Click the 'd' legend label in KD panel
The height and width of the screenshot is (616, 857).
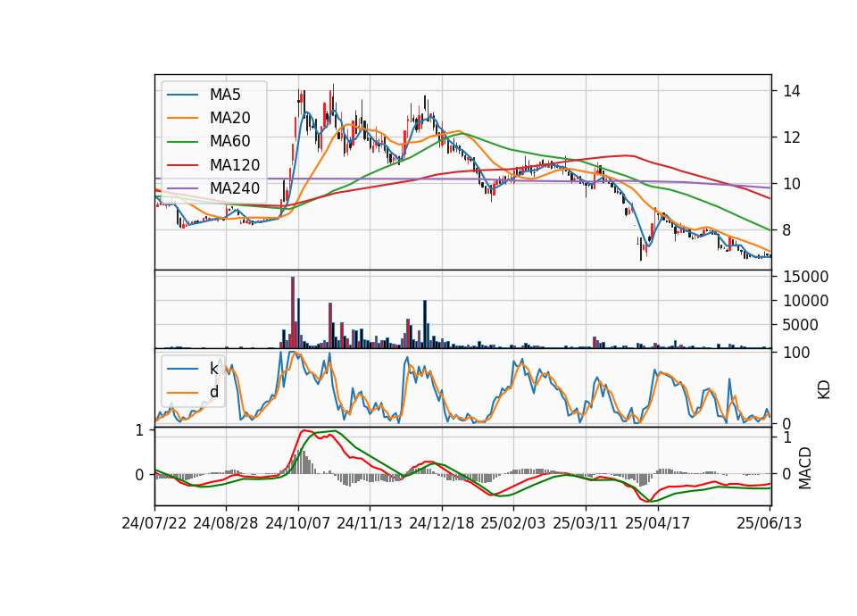[214, 392]
